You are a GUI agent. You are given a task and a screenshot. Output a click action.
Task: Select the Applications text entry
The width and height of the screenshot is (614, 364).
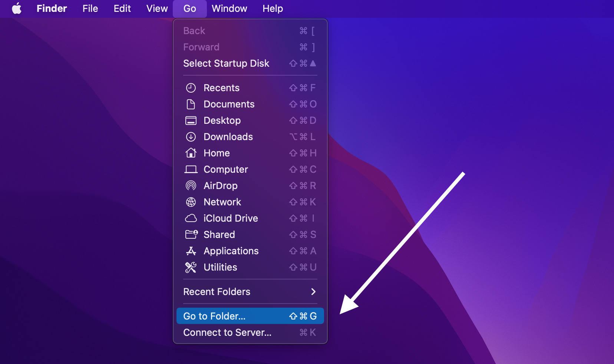pos(231,251)
